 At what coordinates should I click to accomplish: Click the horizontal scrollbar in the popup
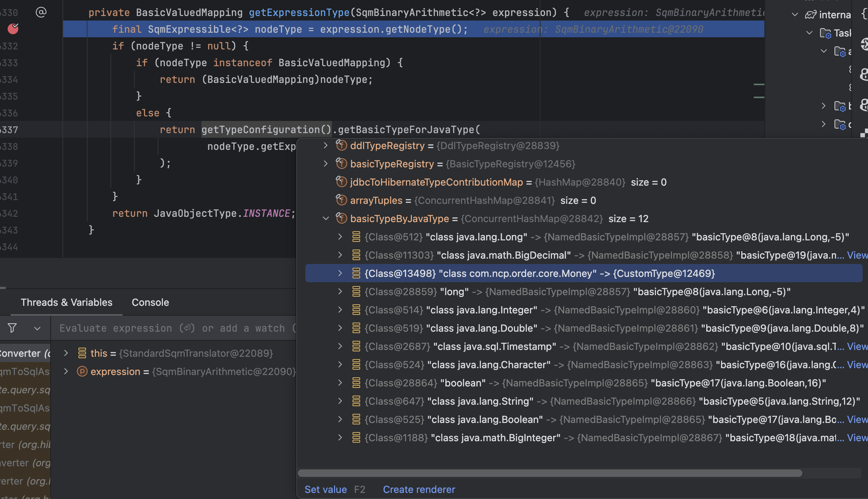550,473
